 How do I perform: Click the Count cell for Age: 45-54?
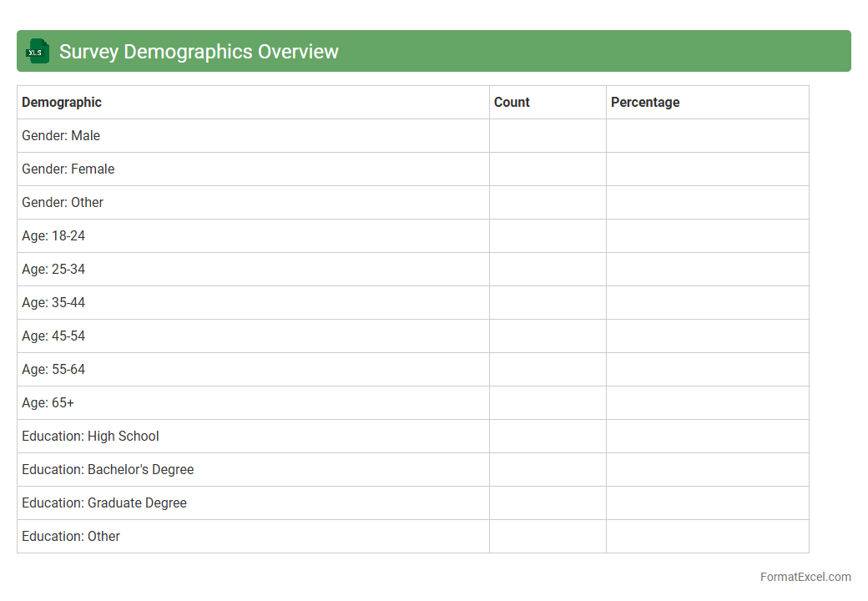[548, 336]
